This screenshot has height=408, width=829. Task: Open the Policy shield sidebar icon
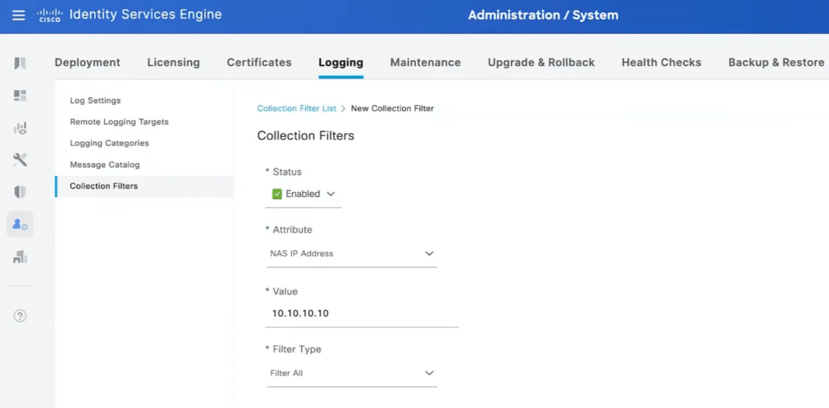[20, 192]
